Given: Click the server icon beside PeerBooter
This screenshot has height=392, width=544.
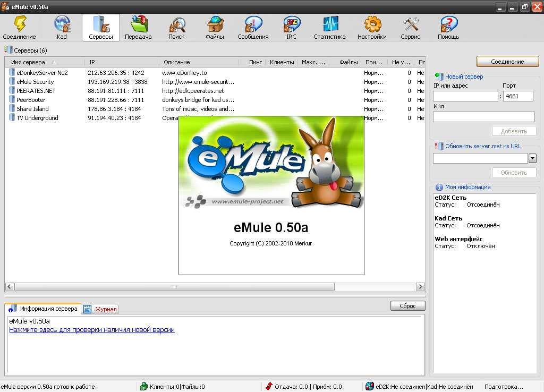Looking at the screenshot, I should (12, 99).
